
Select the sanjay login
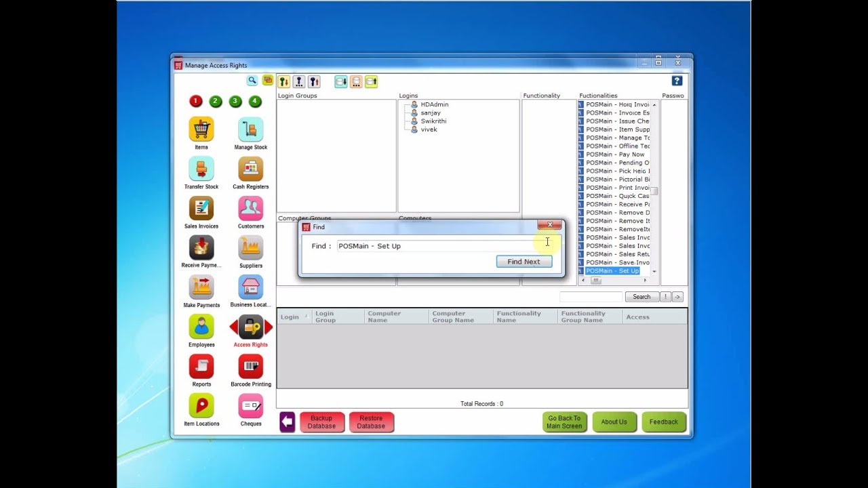coord(430,113)
